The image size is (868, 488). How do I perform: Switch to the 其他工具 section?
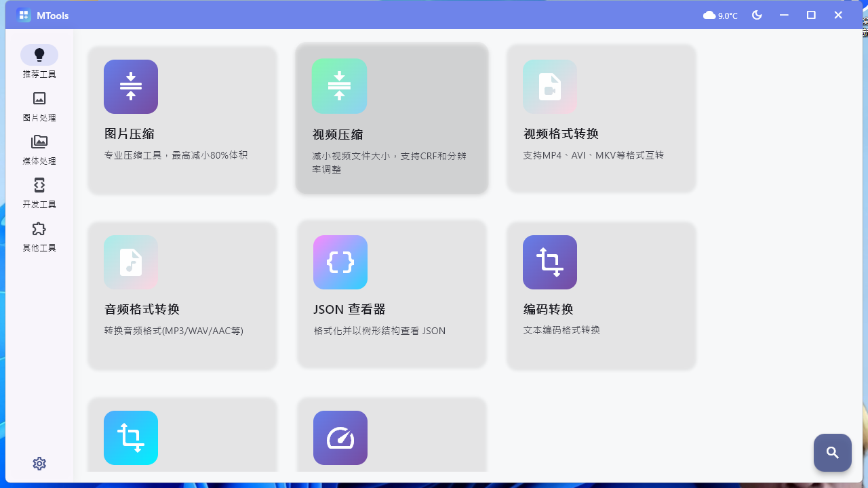click(x=39, y=228)
